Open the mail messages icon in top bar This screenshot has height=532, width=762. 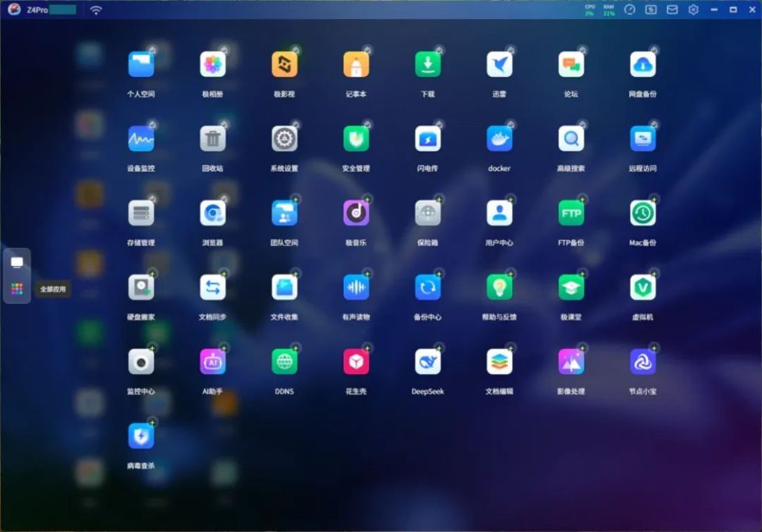[672, 10]
